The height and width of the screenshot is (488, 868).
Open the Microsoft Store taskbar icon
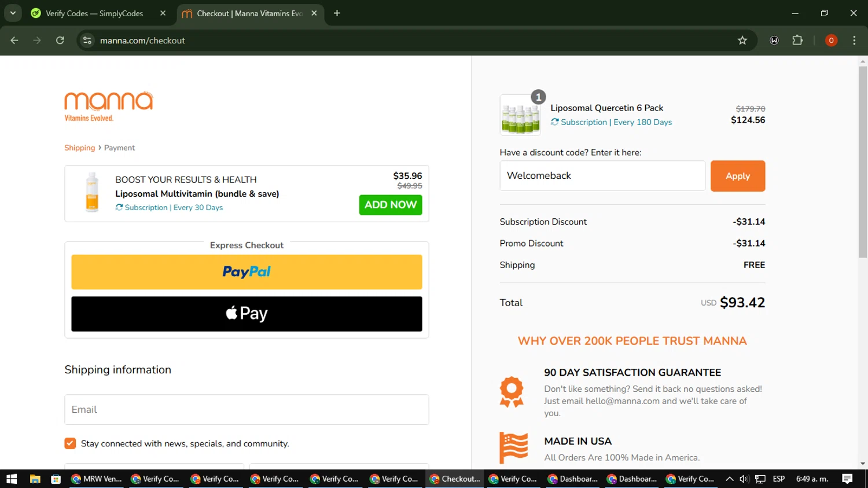point(56,479)
